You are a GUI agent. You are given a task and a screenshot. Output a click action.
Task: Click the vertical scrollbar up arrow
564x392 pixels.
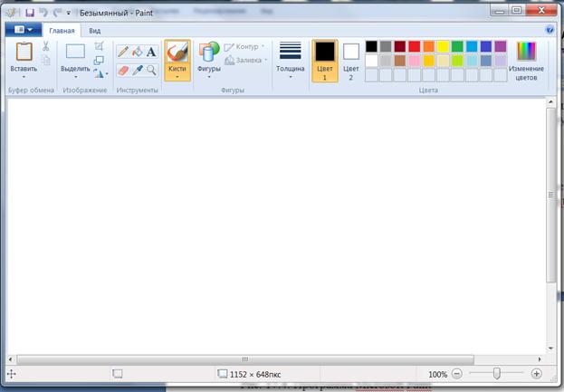coord(550,102)
